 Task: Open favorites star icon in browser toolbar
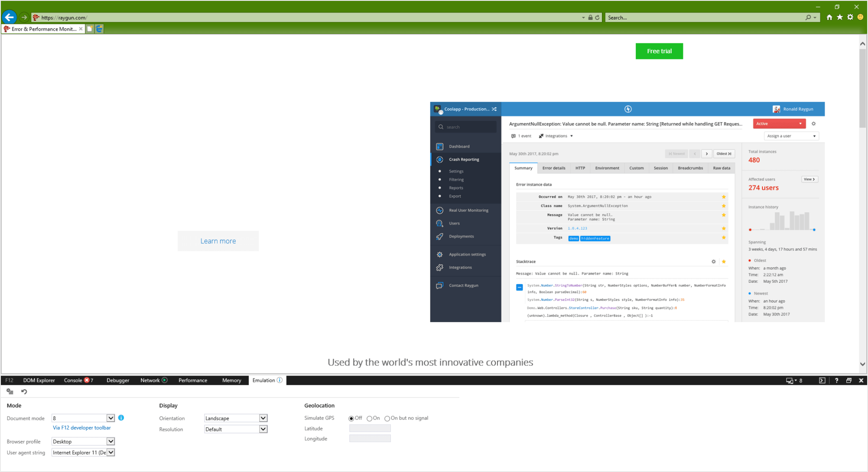pyautogui.click(x=840, y=17)
